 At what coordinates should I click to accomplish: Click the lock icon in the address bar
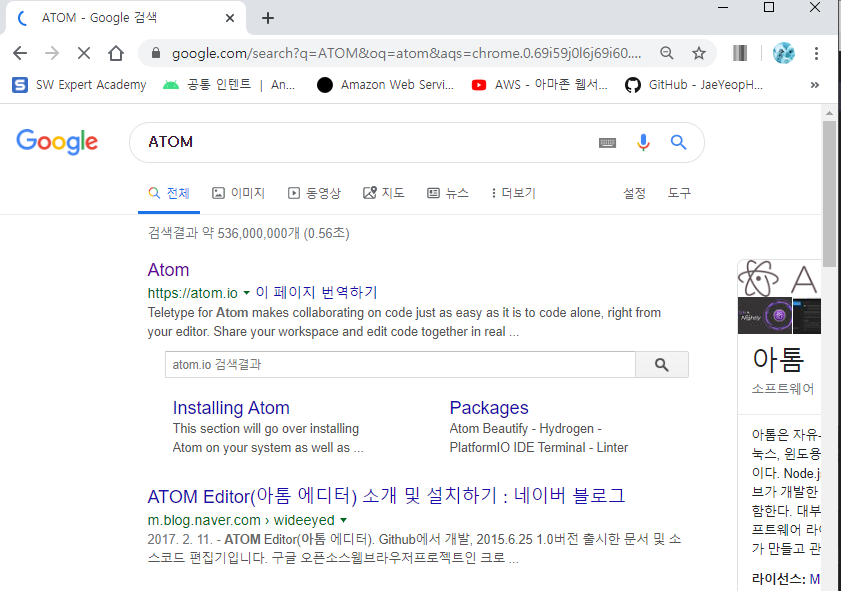156,53
